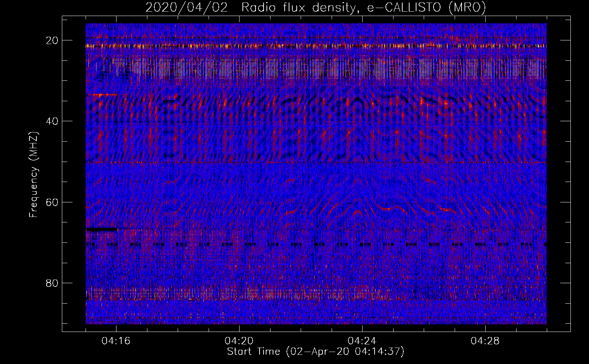Image resolution: width=589 pixels, height=364 pixels.
Task: Click the 80 MHz frequency tick label
Action: point(52,283)
